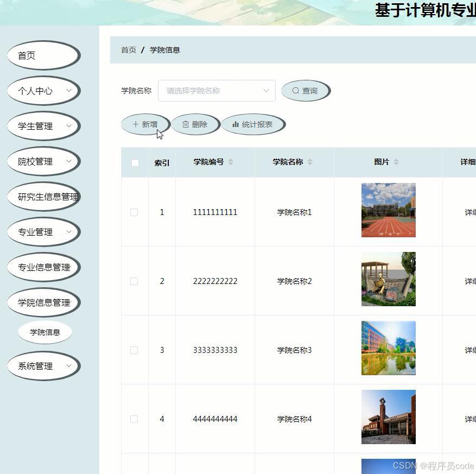Click the magnifier icon in 查询 button
The height and width of the screenshot is (474, 476).
pos(295,91)
